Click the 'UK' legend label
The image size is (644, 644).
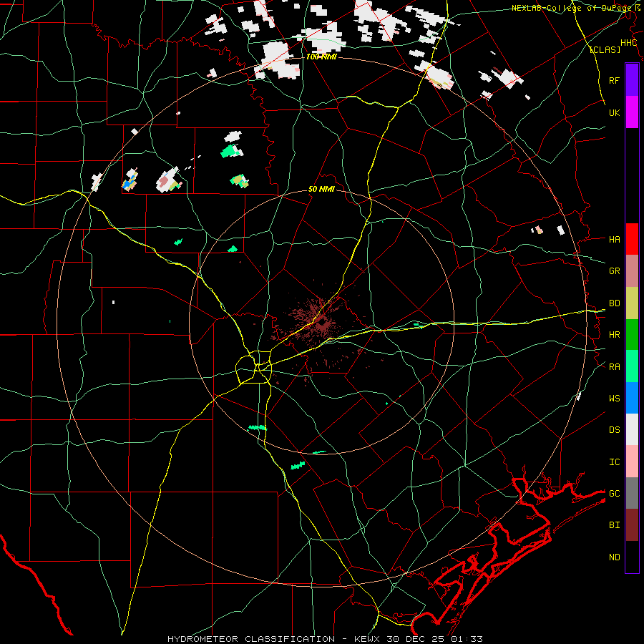tap(614, 112)
